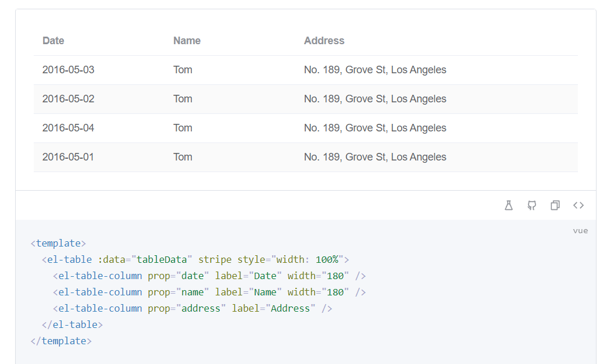The image size is (607, 364).
Task: Click the opening template tag in code
Action: (x=59, y=243)
